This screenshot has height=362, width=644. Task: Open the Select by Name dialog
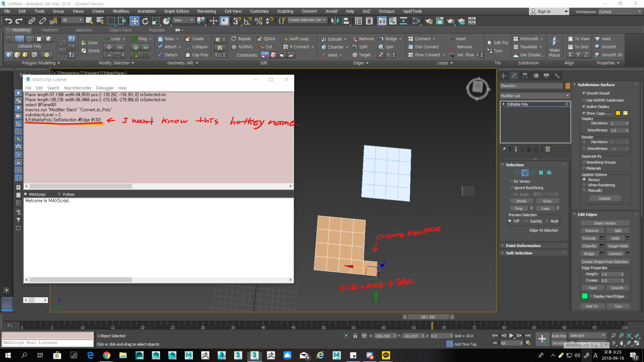click(x=100, y=21)
